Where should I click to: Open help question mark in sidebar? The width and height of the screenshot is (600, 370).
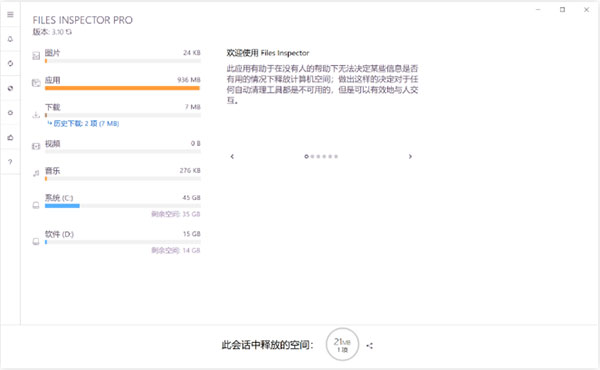coord(10,161)
